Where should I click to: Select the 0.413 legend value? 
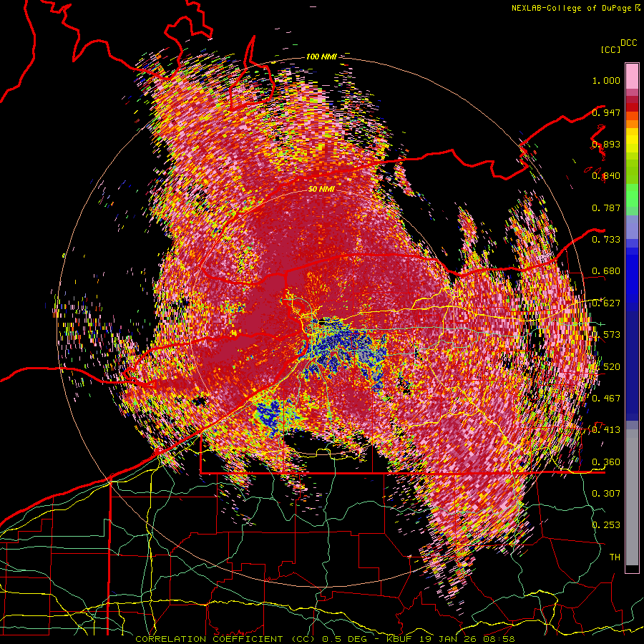pos(606,430)
